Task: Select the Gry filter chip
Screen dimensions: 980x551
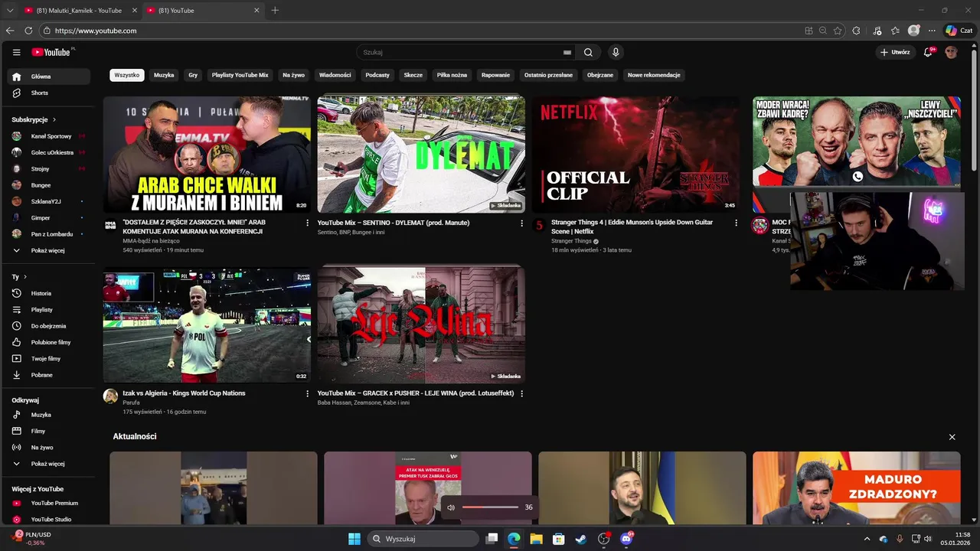Action: tap(193, 75)
